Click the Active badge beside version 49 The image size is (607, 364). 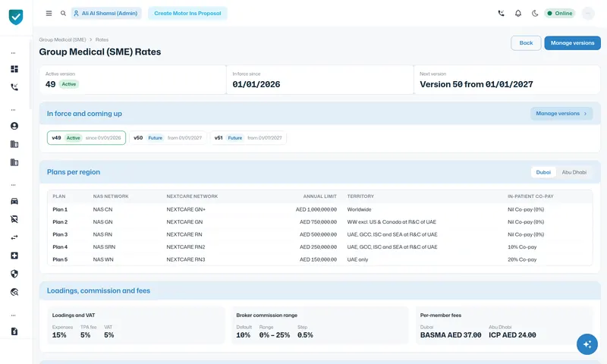pos(69,84)
